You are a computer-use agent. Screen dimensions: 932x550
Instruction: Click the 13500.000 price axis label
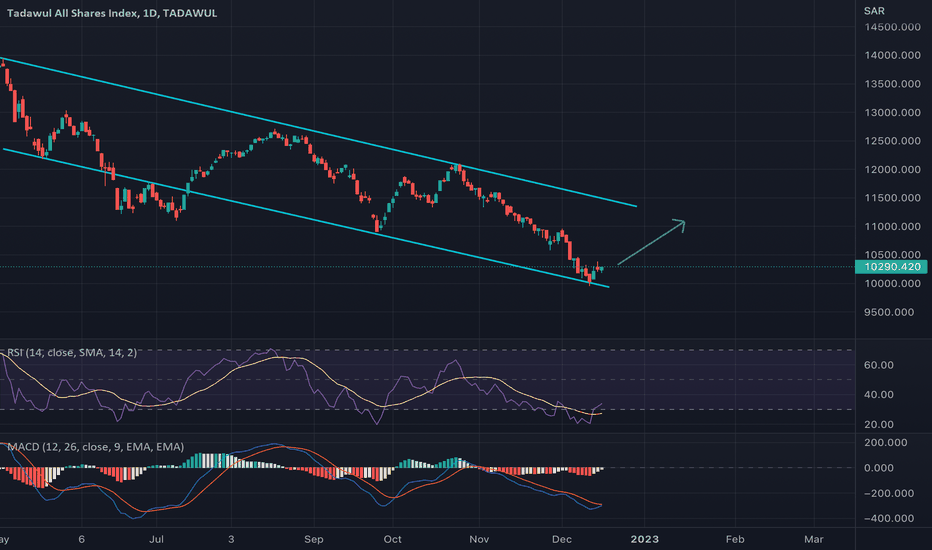(892, 84)
